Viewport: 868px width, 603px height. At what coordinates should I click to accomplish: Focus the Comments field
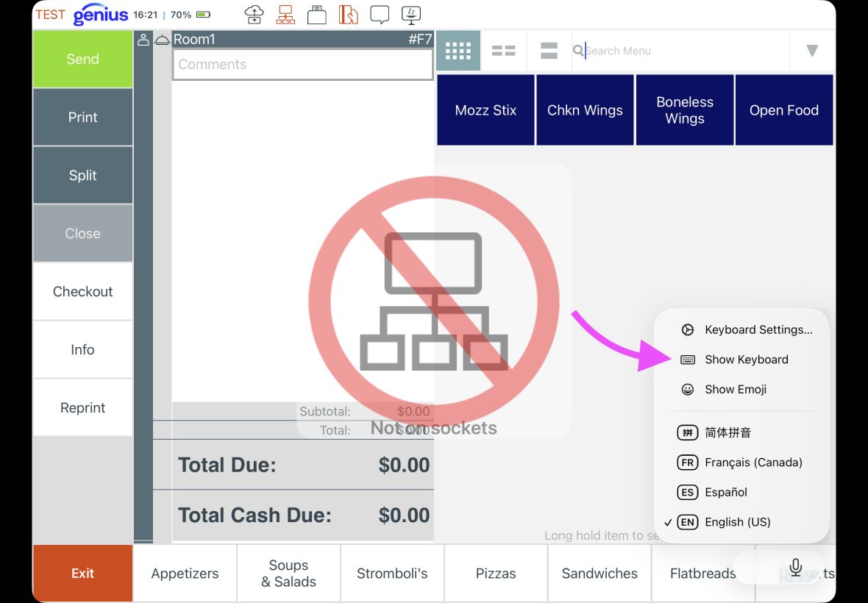(x=303, y=65)
